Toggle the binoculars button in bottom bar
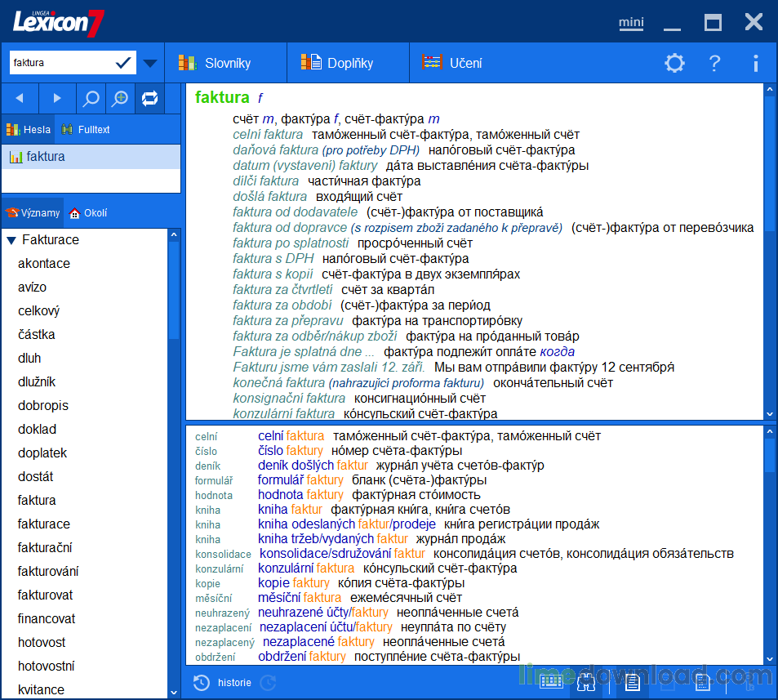Screen dimensions: 778x700 587,681
